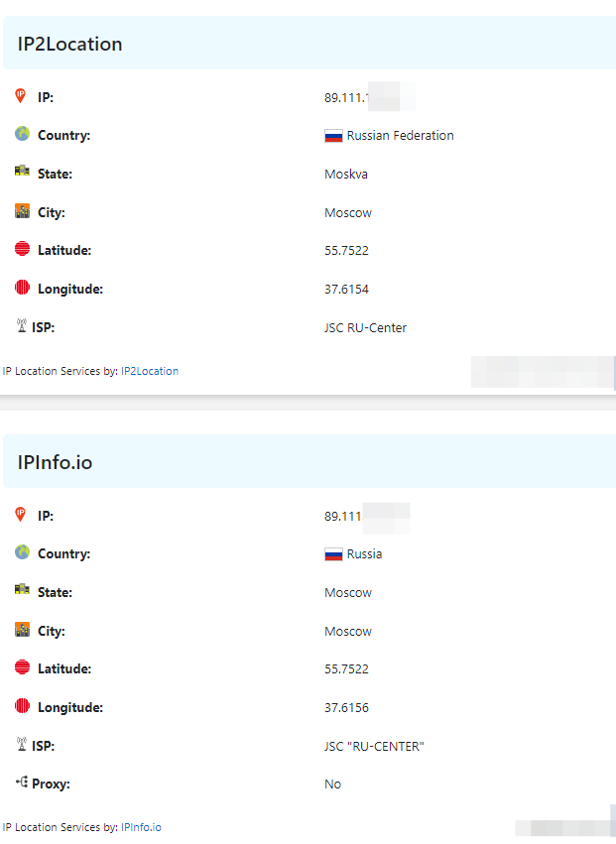
Task: Click the globe Country icon in IP2Location section
Action: coord(22,134)
